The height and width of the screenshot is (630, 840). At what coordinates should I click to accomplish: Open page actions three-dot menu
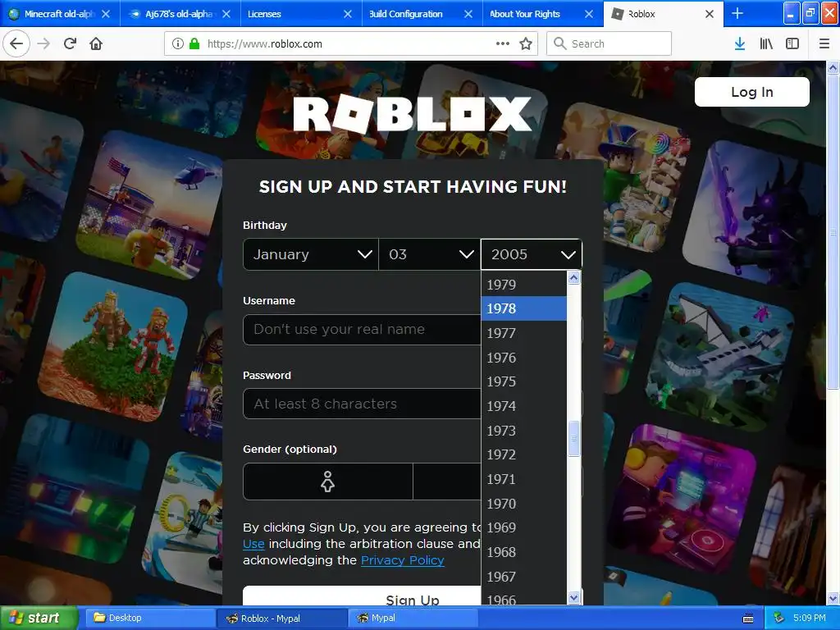pos(503,43)
